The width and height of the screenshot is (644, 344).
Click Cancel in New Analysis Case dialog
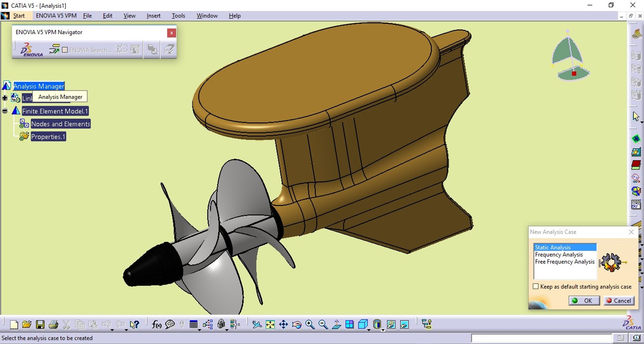tap(619, 300)
